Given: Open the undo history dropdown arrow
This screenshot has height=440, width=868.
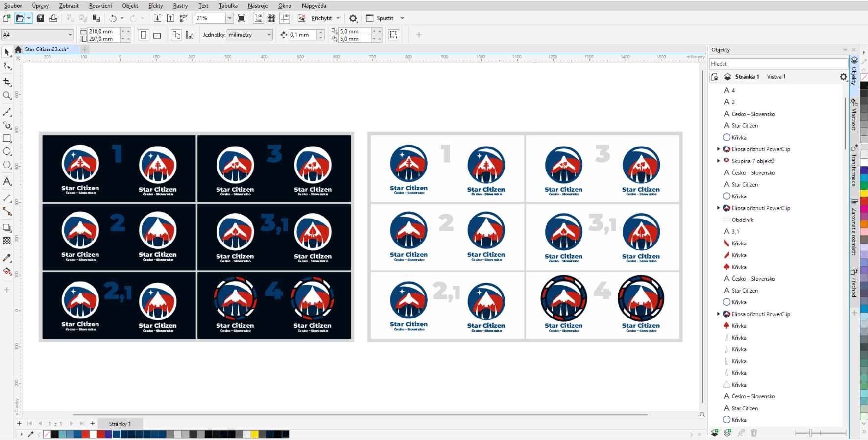Looking at the screenshot, I should pyautogui.click(x=122, y=18).
